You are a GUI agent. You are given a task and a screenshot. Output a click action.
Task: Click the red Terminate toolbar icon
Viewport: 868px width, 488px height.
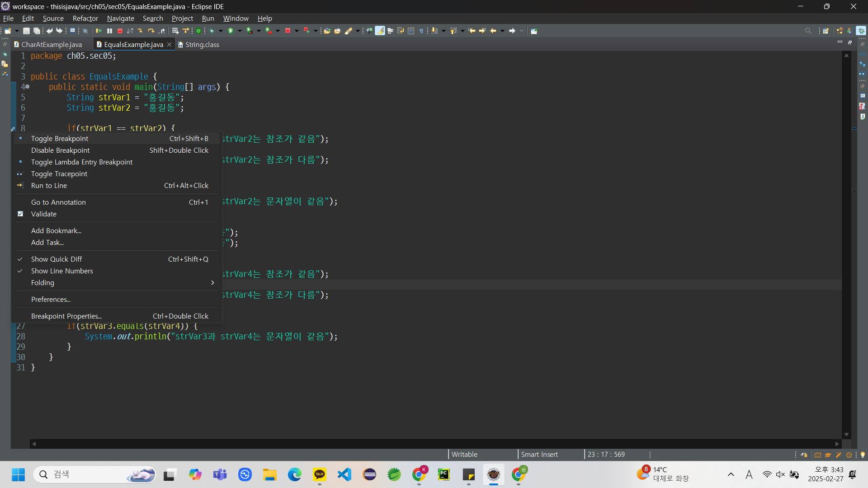tap(120, 31)
